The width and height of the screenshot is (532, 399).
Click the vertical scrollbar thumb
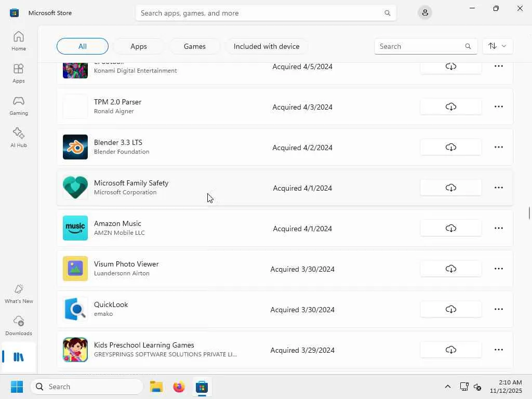(529, 213)
